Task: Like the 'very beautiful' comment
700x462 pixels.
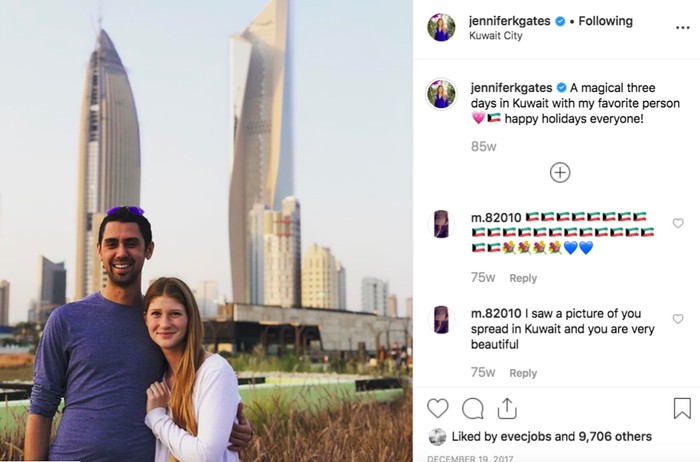Action: point(678,318)
